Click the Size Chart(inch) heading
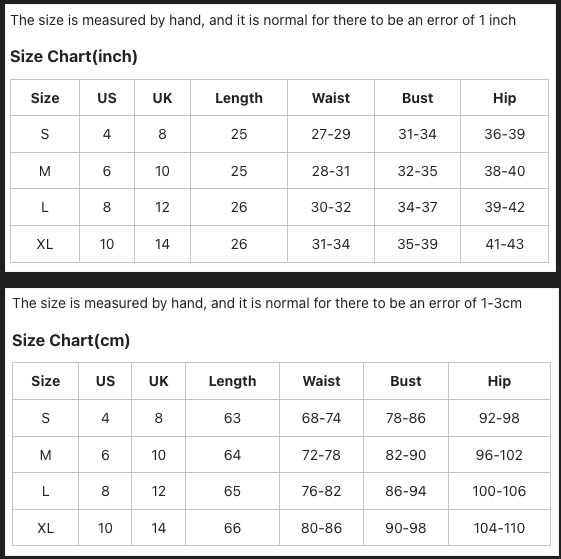The width and height of the screenshot is (561, 559). tap(74, 57)
